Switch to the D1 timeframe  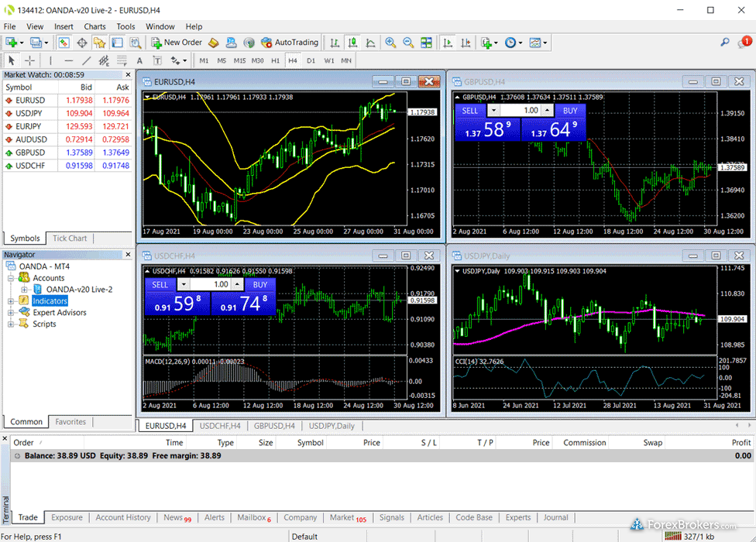pyautogui.click(x=311, y=60)
